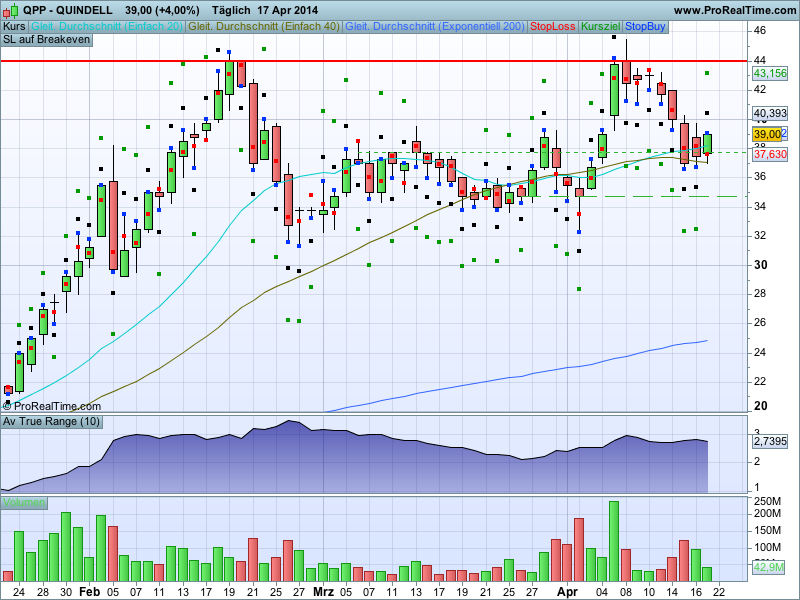This screenshot has width=800, height=600.
Task: Click the blue StopBuy label
Action: pyautogui.click(x=645, y=27)
